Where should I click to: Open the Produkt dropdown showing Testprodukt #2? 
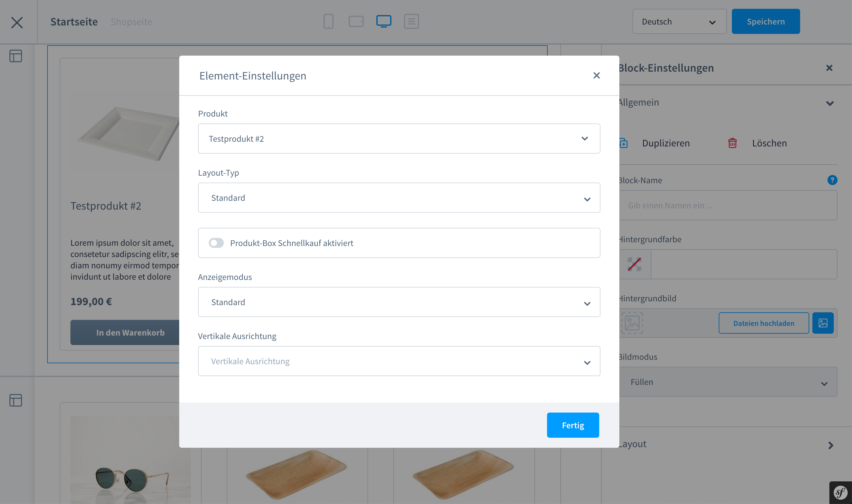tap(399, 139)
